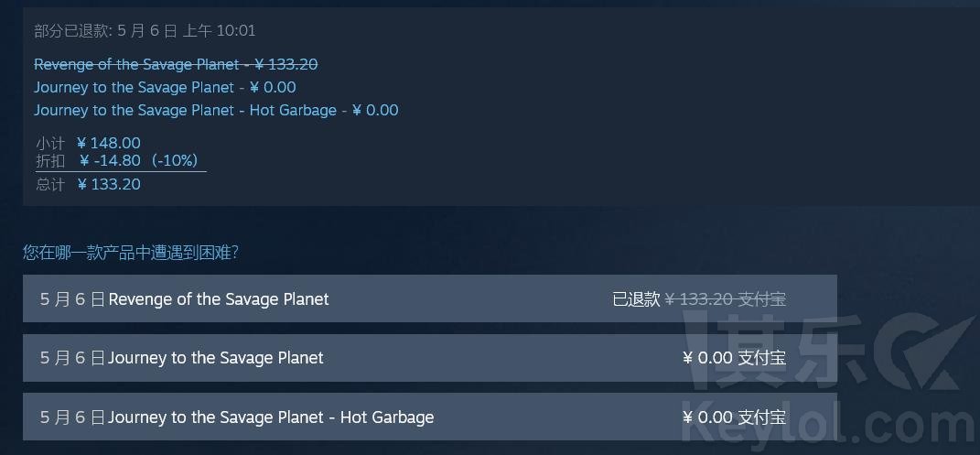This screenshot has width=980, height=455.
Task: Open the Journey to the Savage Planet ¥ 0.00 link
Action: (x=165, y=88)
